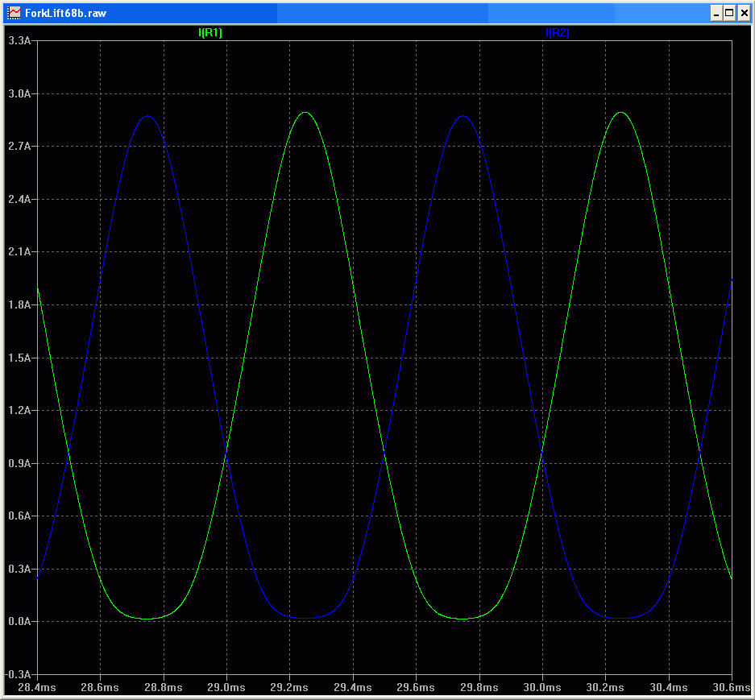This screenshot has height=700, width=755.
Task: Click the 0.9A vertical axis label
Action: [x=20, y=463]
